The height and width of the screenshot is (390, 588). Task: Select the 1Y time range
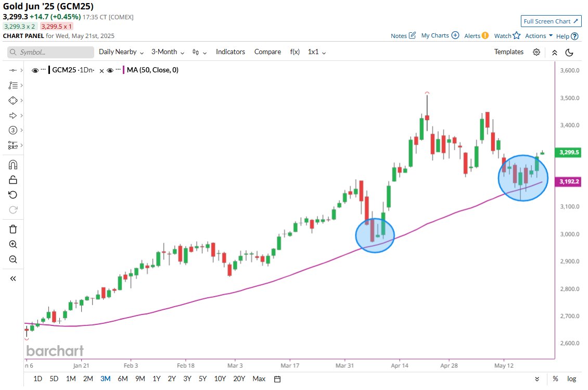157,379
